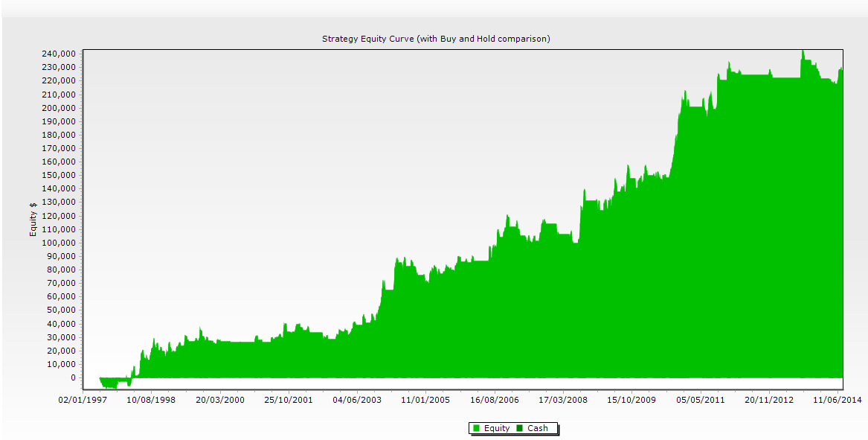
Task: Click the 240,000 y-axis label
Action: tap(59, 54)
